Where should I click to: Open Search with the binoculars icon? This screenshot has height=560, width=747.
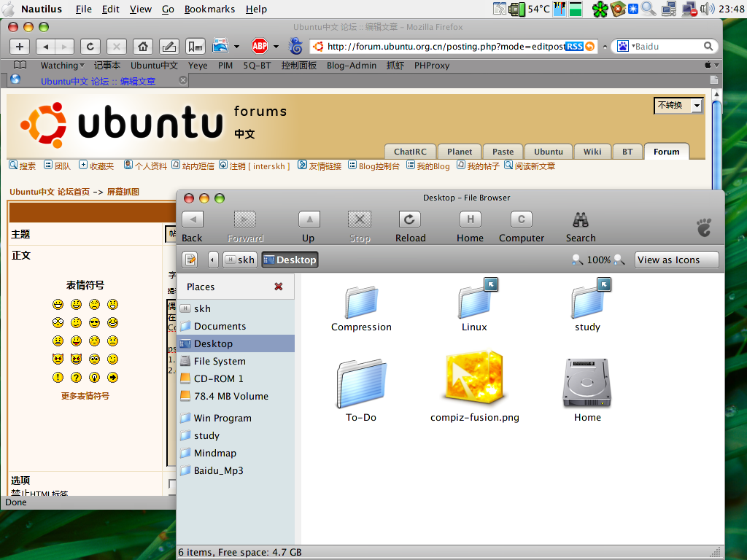(x=581, y=227)
